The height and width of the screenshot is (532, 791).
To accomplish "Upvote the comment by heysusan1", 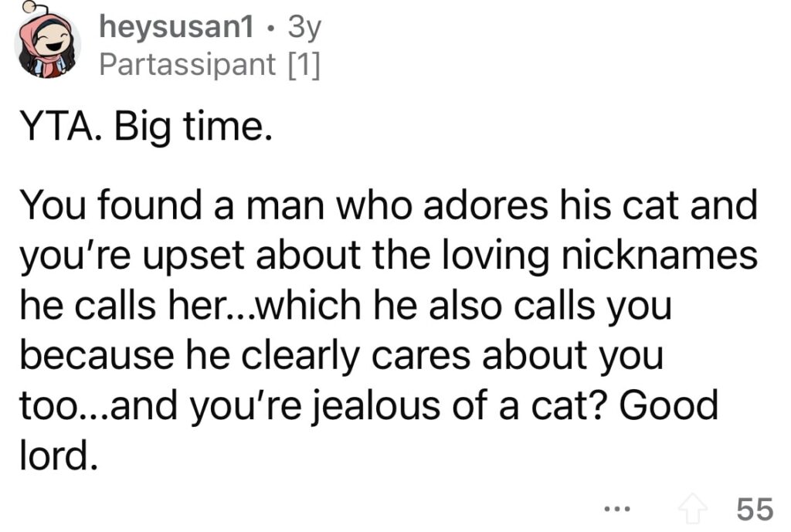I will click(692, 508).
